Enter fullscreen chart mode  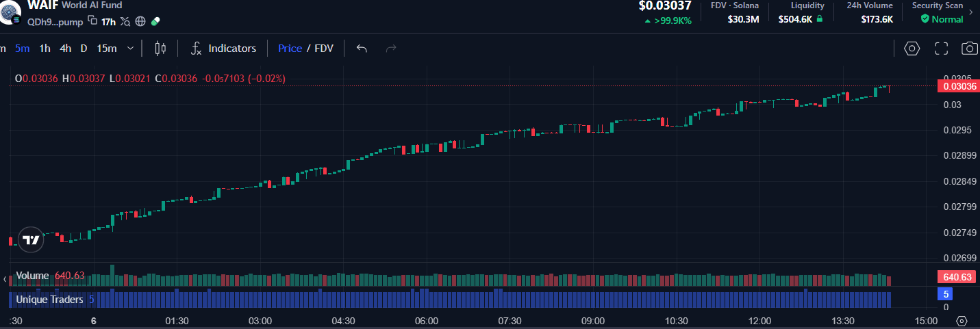point(941,48)
